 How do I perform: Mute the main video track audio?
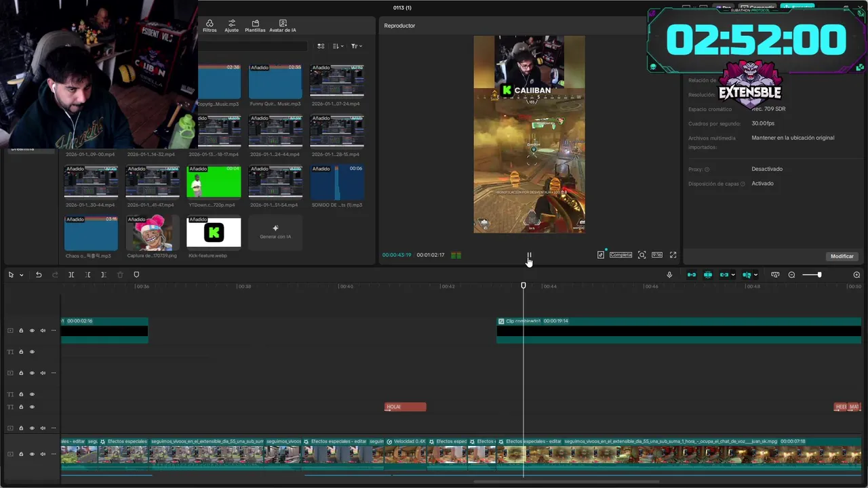[43, 454]
